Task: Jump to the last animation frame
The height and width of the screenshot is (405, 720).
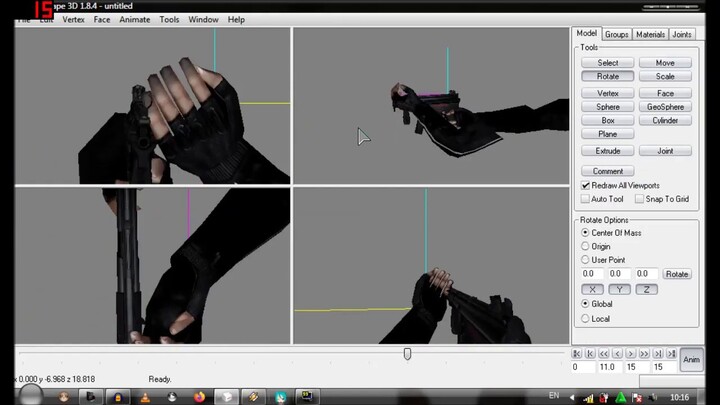Action: click(671, 353)
